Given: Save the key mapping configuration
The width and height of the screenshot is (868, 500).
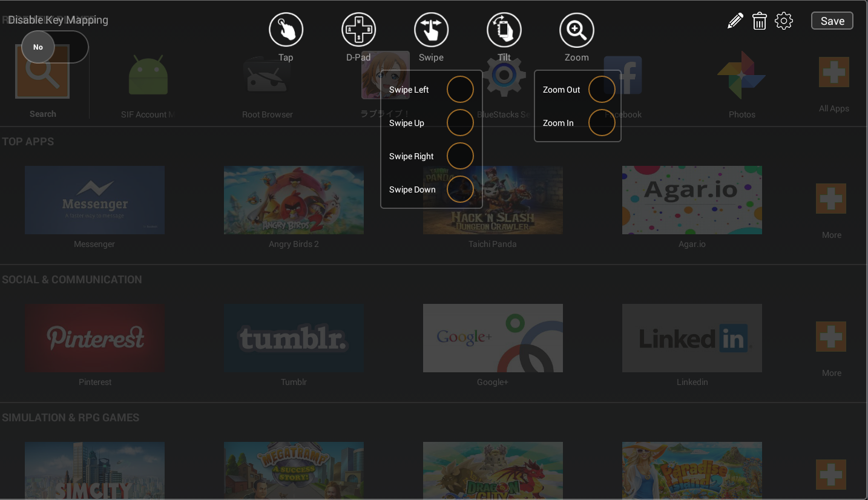Looking at the screenshot, I should pyautogui.click(x=832, y=21).
